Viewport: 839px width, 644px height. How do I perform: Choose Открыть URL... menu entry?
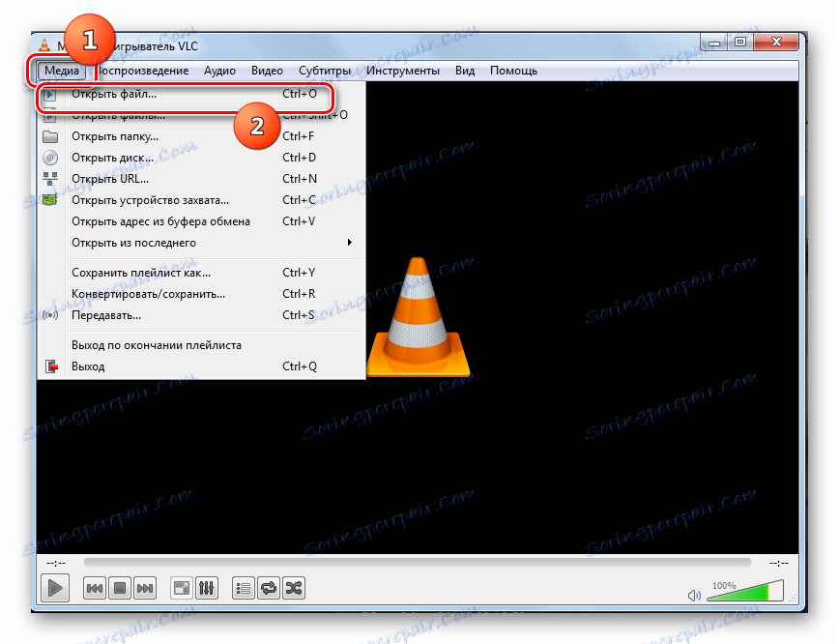[202, 179]
